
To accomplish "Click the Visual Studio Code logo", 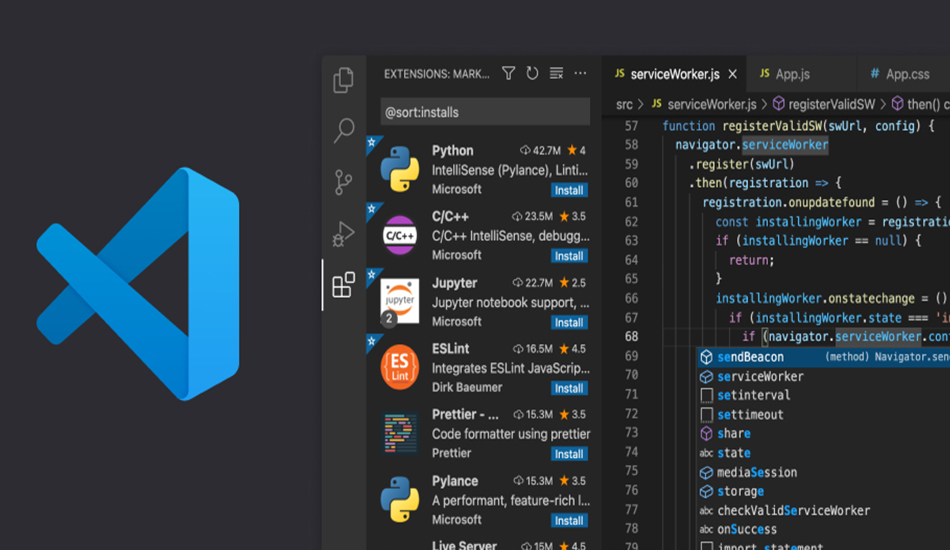I will click(138, 283).
